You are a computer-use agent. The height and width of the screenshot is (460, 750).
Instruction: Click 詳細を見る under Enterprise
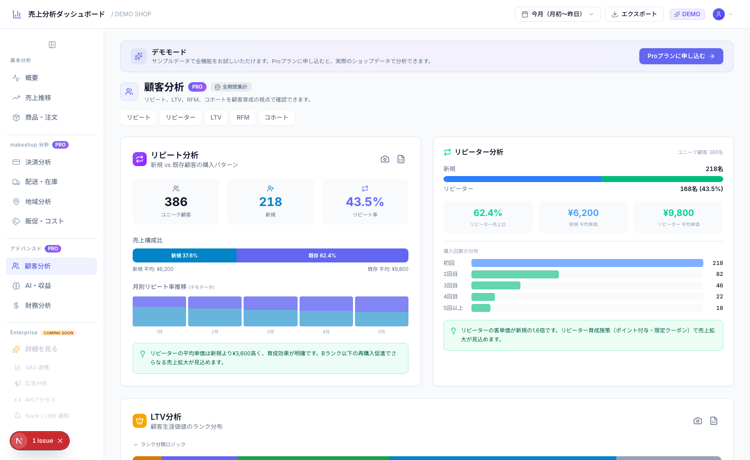pos(51,349)
